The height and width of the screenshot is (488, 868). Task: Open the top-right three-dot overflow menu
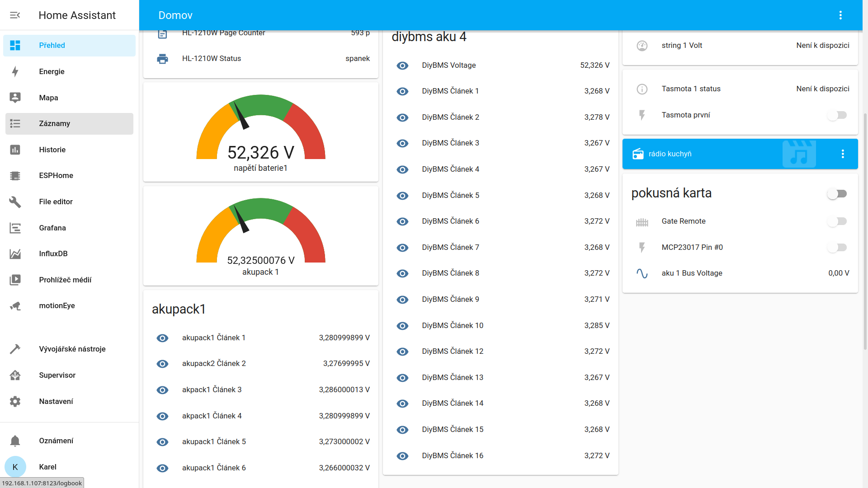[x=840, y=15]
